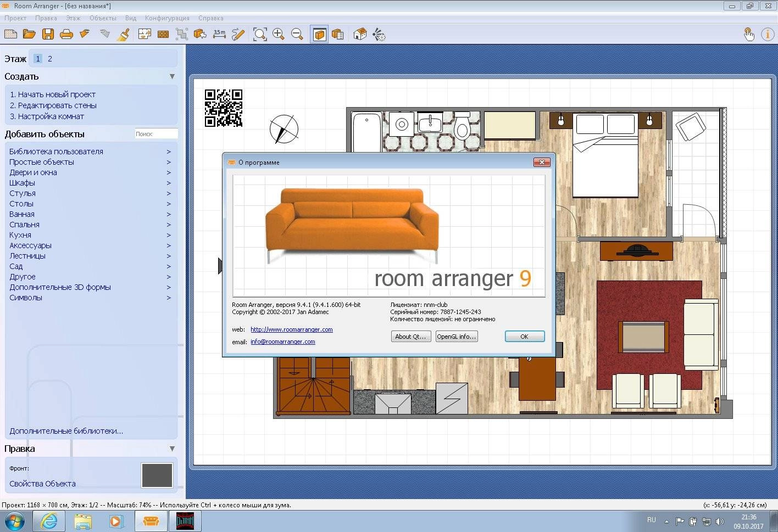The width and height of the screenshot is (778, 532).
Task: Click the info@roomarranger.com email link
Action: pyautogui.click(x=283, y=341)
